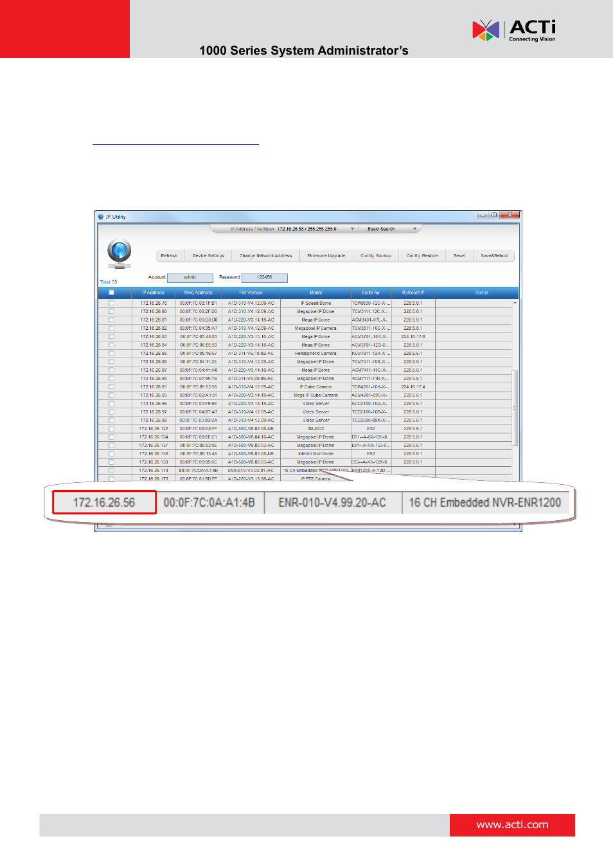This screenshot has height=868, width=613.
Task: Click the vertical scrollbar of the device list
Action: click(x=515, y=408)
